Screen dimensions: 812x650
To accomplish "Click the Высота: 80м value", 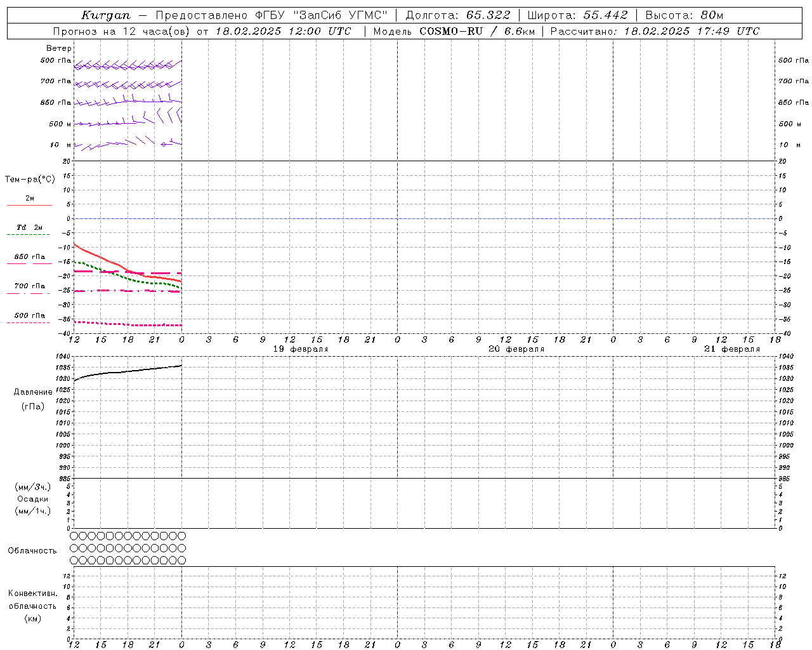I will point(684,15).
